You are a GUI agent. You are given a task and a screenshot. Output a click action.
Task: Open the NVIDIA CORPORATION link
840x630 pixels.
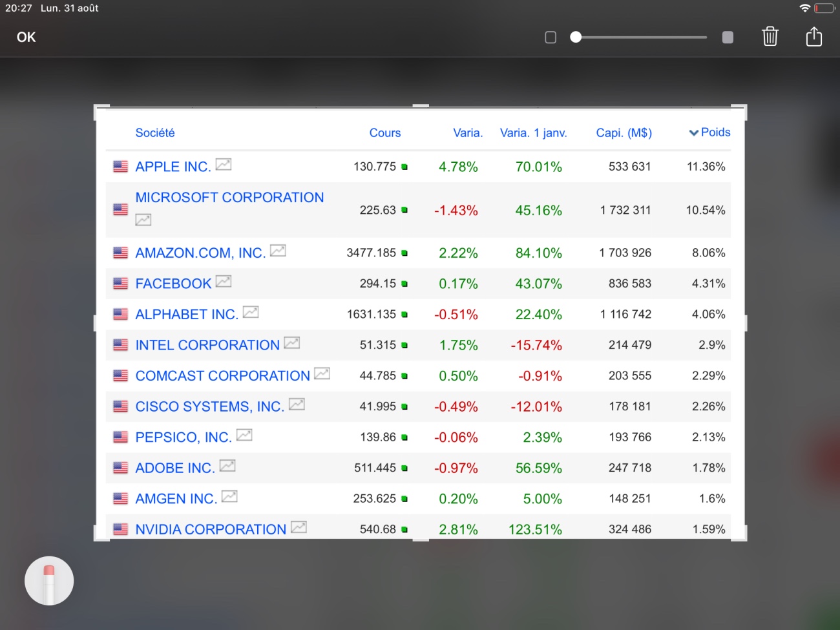click(211, 530)
